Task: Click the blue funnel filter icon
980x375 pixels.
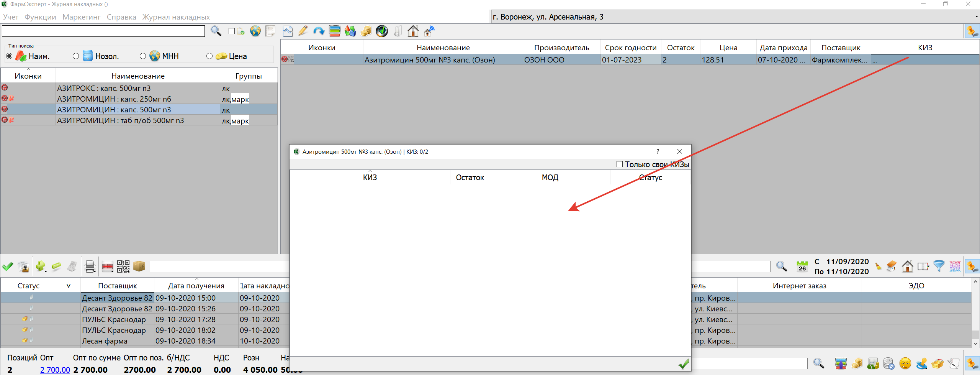Action: pyautogui.click(x=939, y=266)
